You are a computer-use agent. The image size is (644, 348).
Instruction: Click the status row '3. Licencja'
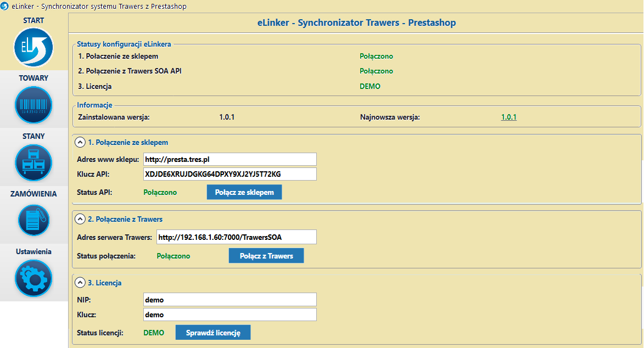click(x=95, y=86)
